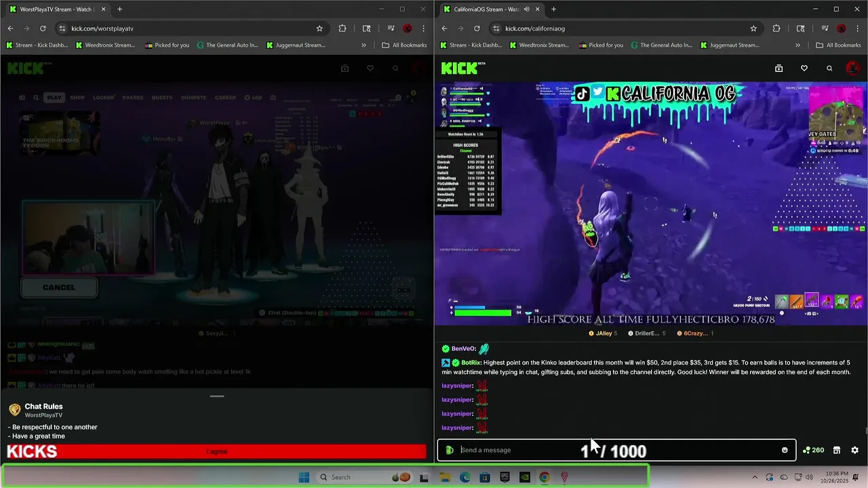The height and width of the screenshot is (488, 868).
Task: Open the channel points balance showing 260
Action: (813, 450)
